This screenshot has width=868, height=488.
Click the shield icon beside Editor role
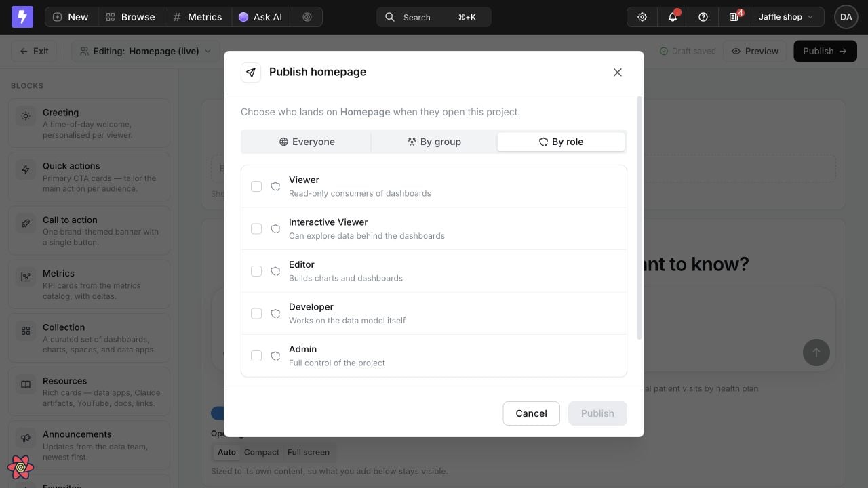(275, 271)
